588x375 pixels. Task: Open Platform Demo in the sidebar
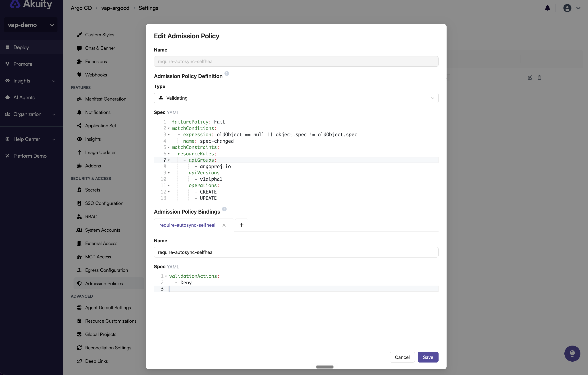[x=31, y=156]
